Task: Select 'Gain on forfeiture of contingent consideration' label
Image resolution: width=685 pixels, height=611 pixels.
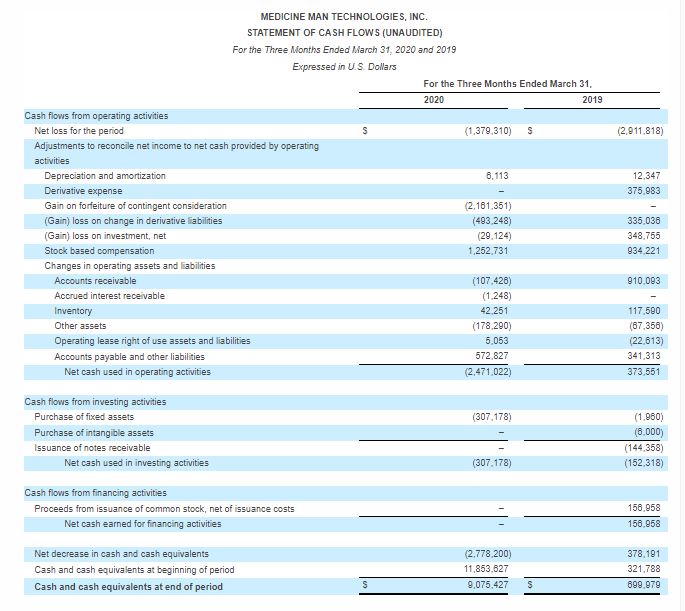Action: click(x=135, y=206)
